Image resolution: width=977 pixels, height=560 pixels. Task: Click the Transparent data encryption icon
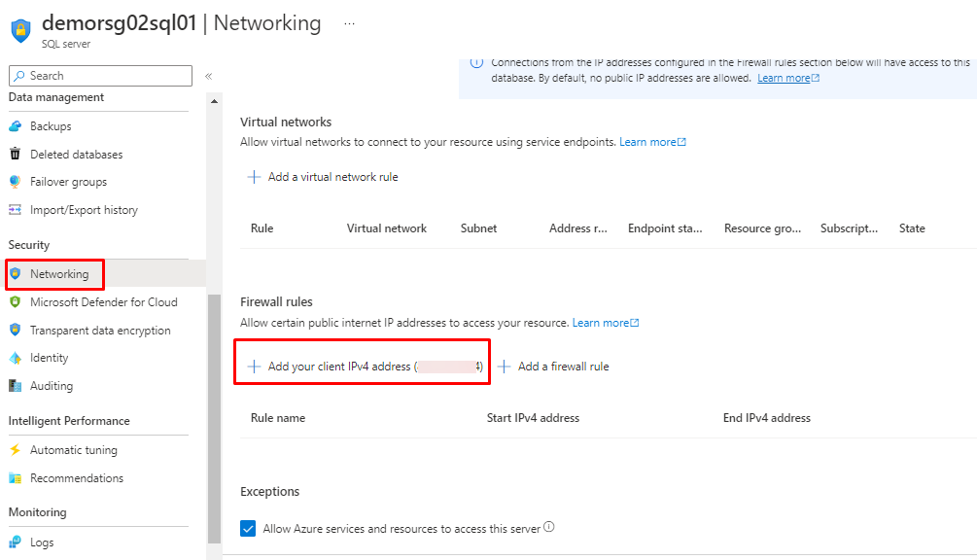coord(15,331)
